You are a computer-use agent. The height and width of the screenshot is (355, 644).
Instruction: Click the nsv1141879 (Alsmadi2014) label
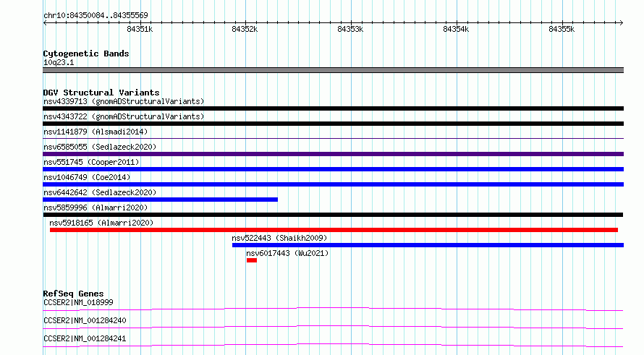click(96, 132)
